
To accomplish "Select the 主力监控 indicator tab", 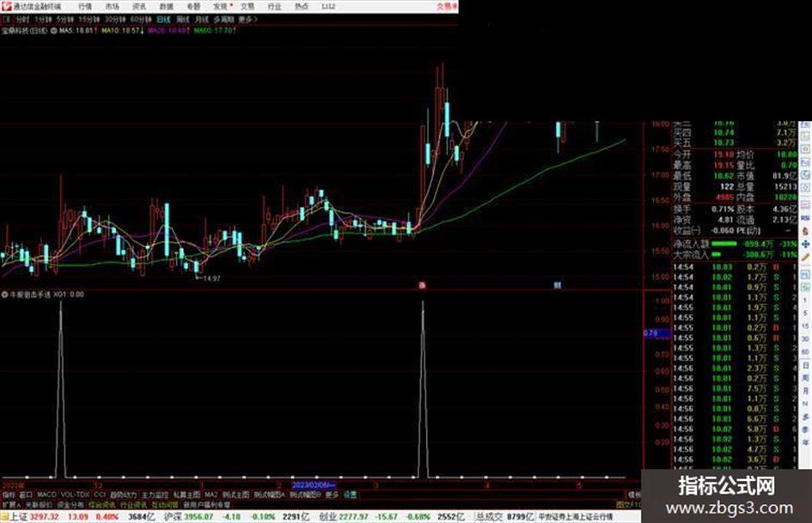I will coord(155,495).
